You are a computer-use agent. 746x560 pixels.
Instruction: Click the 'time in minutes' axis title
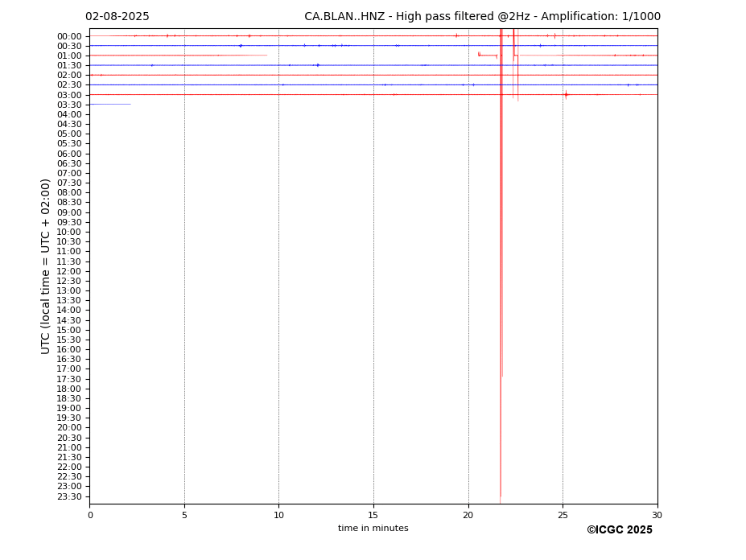[373, 528]
